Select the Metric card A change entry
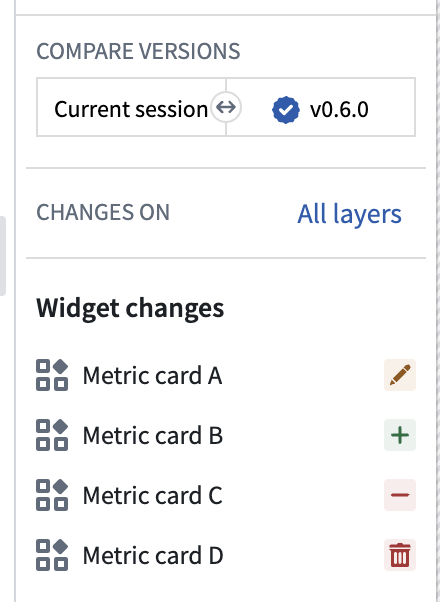This screenshot has width=440, height=602. pyautogui.click(x=226, y=375)
